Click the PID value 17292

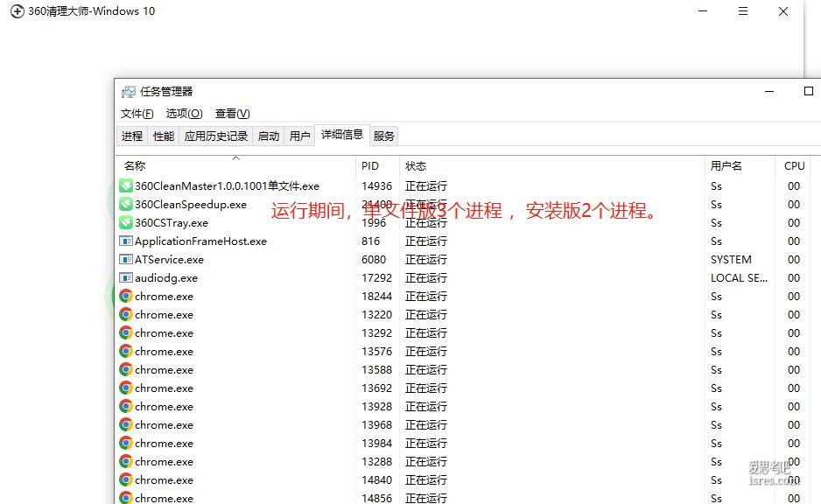click(377, 278)
